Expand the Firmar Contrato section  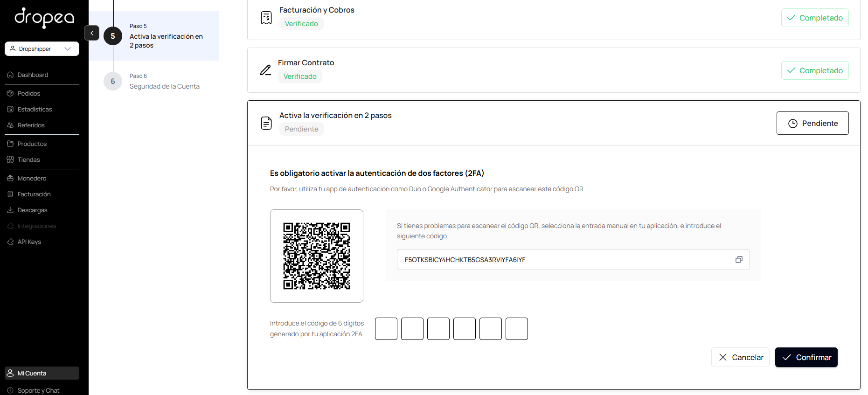coord(554,70)
